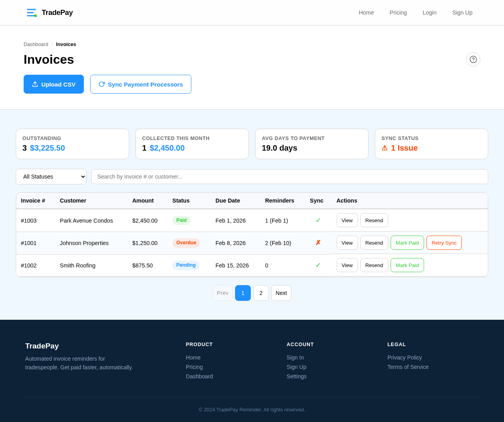The image size is (504, 422).
Task: Open footer Sign In link
Action: pyautogui.click(x=295, y=358)
